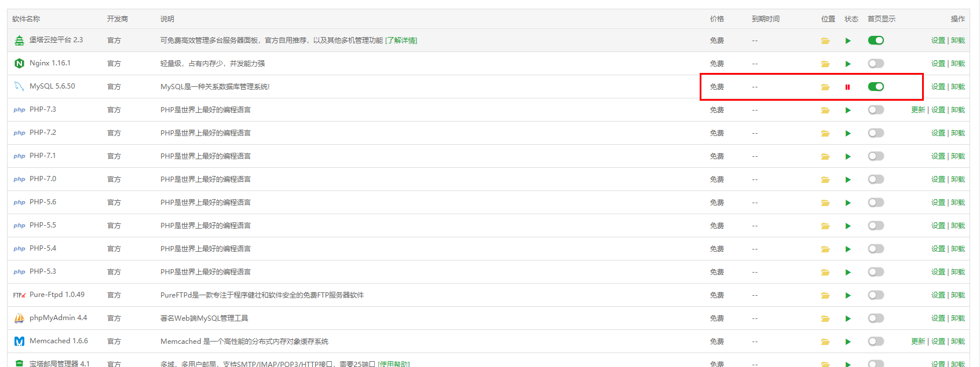Viewport: 980px width, 367px height.
Task: Click the MySQL dolphin logo icon
Action: (x=19, y=86)
